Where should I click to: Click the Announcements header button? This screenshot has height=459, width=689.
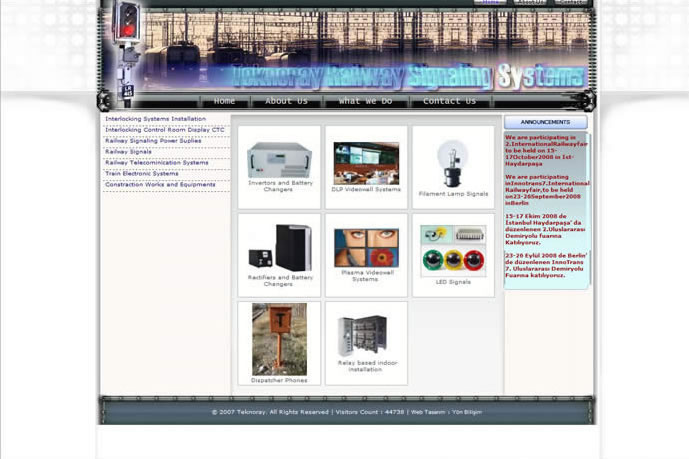point(546,123)
